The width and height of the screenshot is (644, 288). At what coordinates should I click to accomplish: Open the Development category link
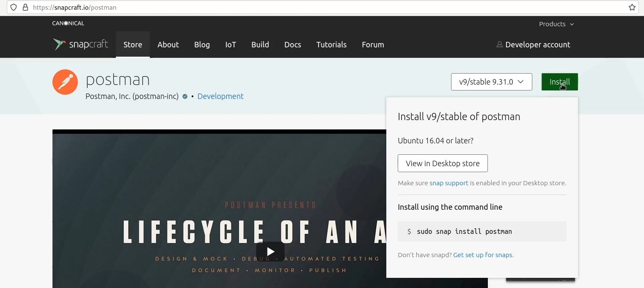(220, 96)
